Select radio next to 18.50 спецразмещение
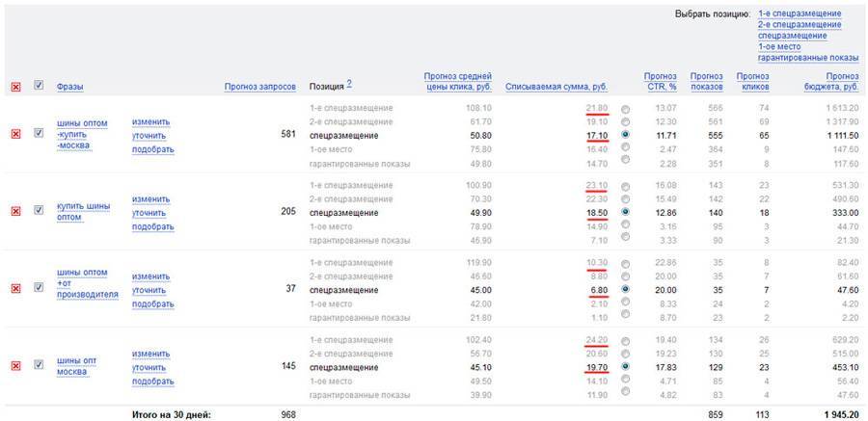This screenshot has width=868, height=421. click(x=626, y=212)
